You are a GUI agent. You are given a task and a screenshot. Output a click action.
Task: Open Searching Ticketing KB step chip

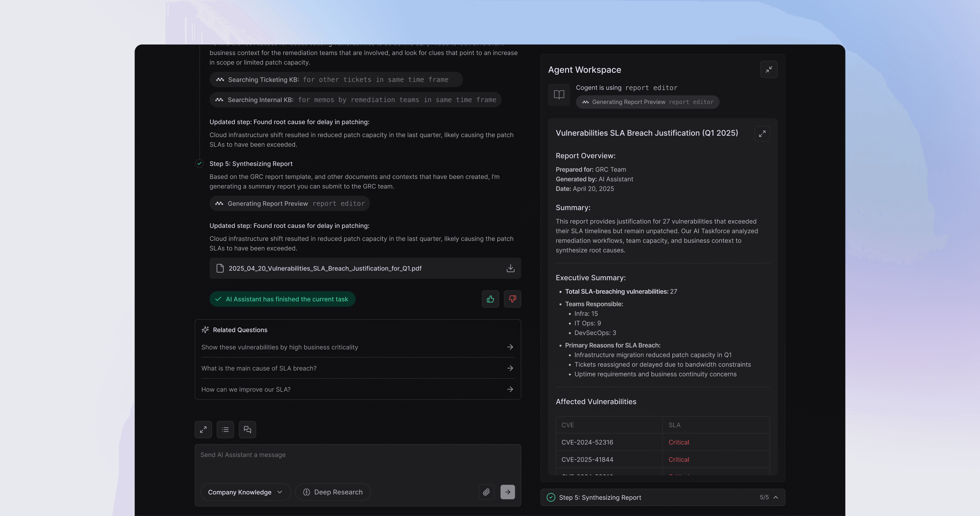click(336, 80)
